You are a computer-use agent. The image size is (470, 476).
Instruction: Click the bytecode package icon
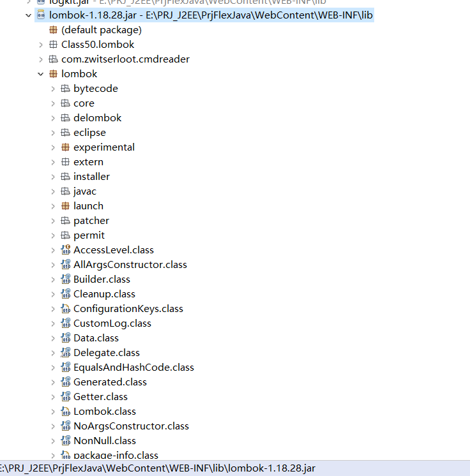[x=65, y=88]
